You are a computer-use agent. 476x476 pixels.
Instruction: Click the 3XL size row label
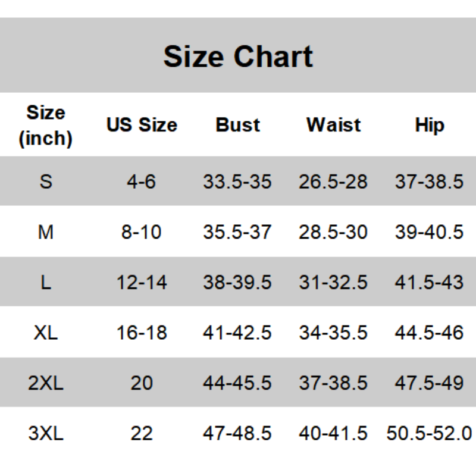(x=46, y=433)
